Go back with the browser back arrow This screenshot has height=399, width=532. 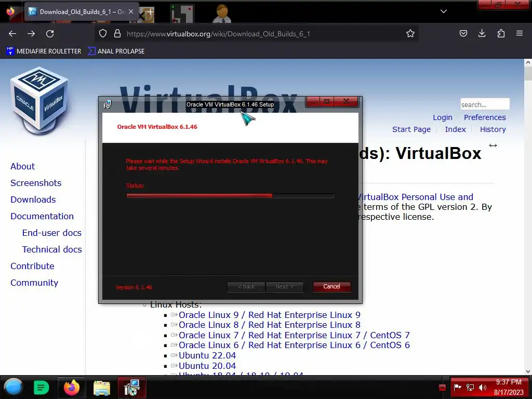tap(12, 34)
